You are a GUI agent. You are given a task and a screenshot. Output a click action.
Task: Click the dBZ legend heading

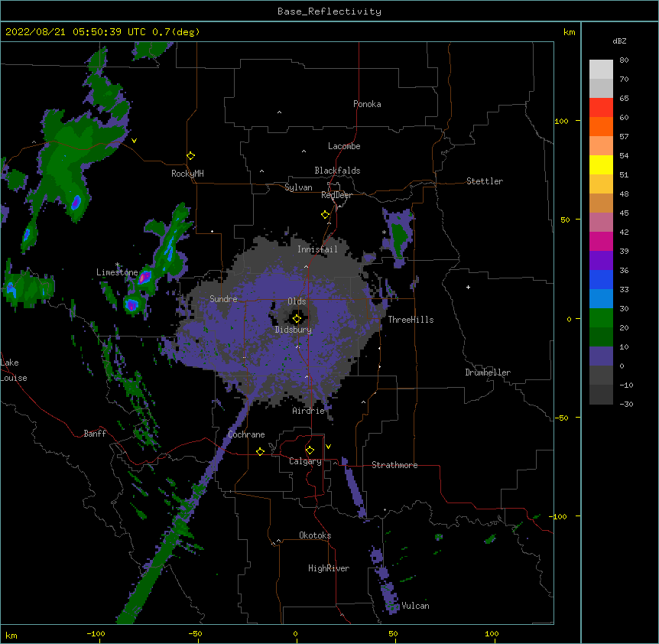[619, 41]
